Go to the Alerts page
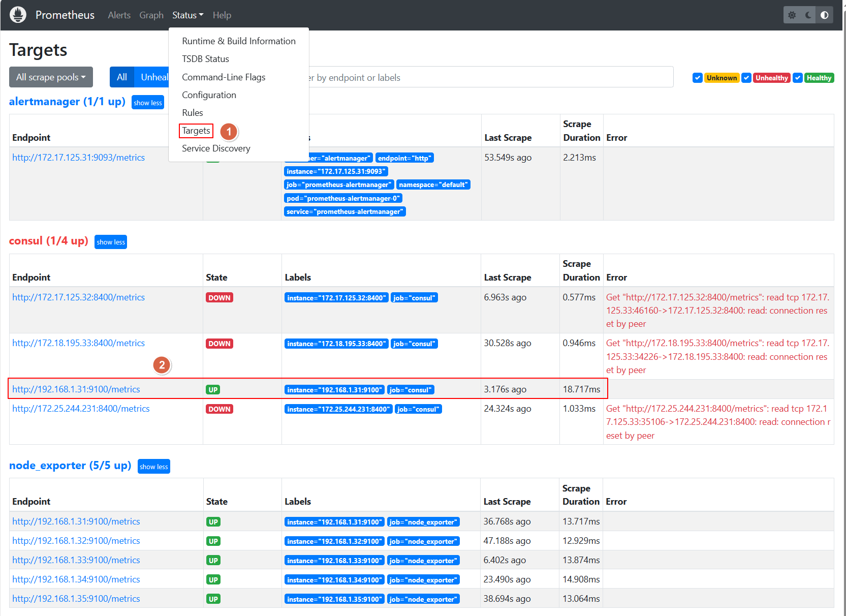This screenshot has width=846, height=616. (x=119, y=15)
